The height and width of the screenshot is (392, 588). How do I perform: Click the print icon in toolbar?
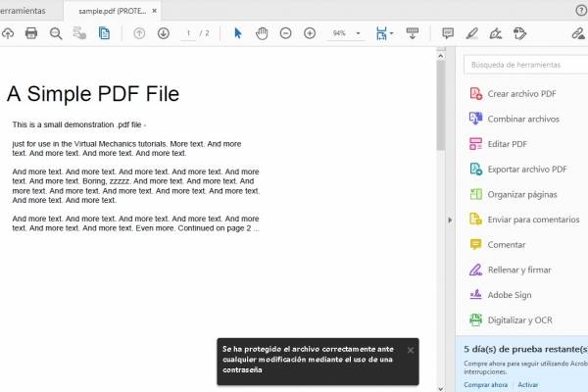pyautogui.click(x=31, y=33)
